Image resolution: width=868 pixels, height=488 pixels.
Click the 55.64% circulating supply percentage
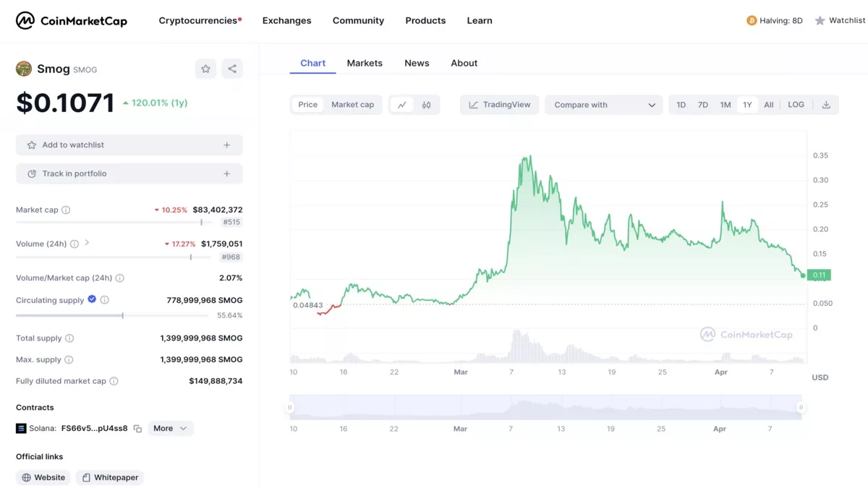click(230, 316)
